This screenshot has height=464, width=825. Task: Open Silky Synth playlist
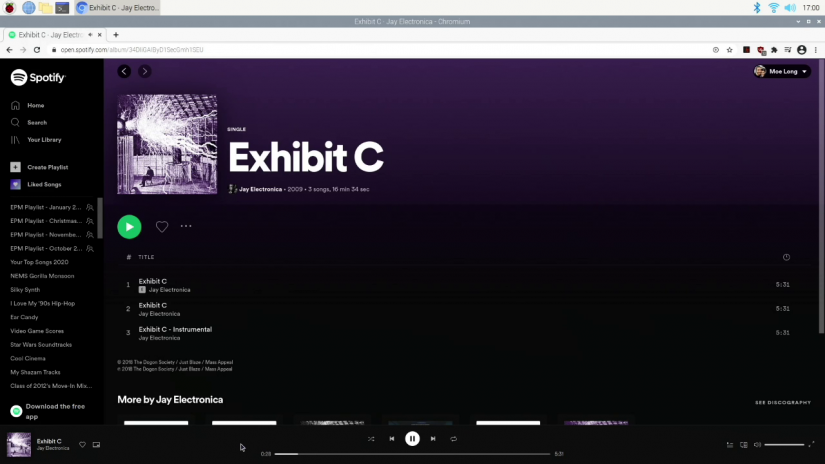pos(25,290)
